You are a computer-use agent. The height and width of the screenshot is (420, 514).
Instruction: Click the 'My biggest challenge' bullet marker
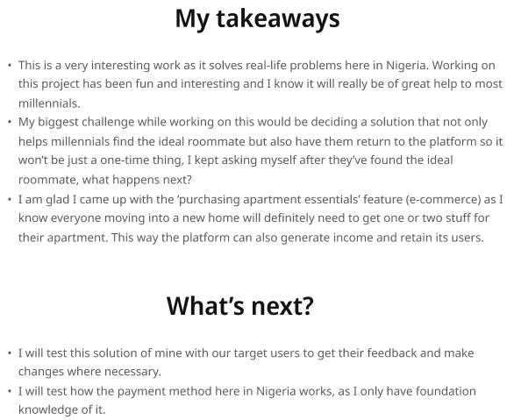tap(10, 122)
